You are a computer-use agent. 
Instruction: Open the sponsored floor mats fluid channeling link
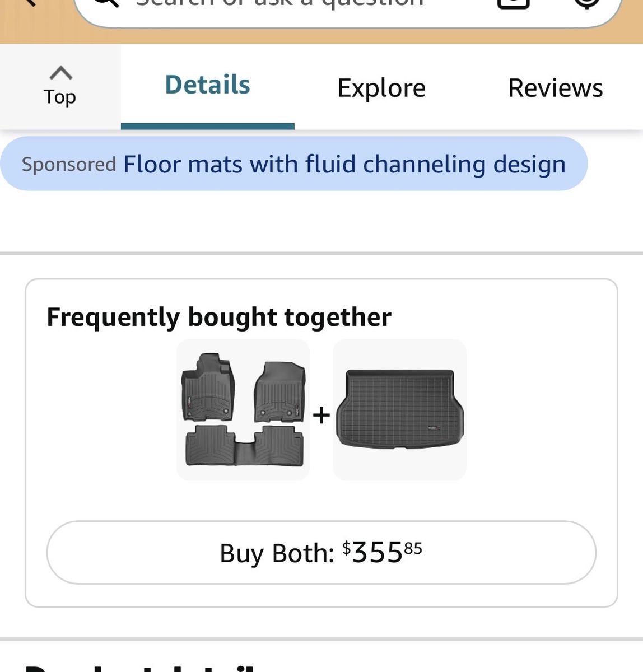pyautogui.click(x=344, y=164)
